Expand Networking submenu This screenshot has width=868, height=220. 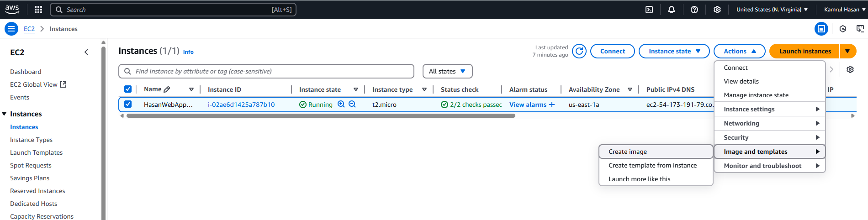point(769,123)
